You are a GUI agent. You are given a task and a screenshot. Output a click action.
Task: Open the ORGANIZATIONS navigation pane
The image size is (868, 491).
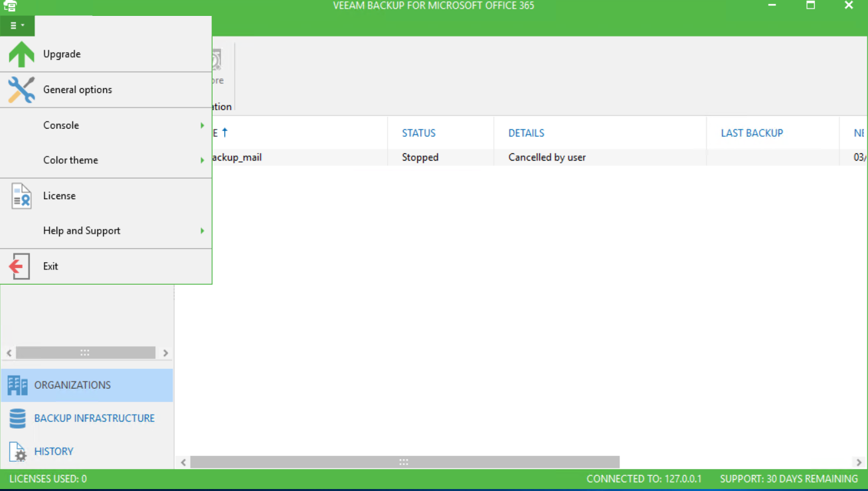(x=87, y=385)
